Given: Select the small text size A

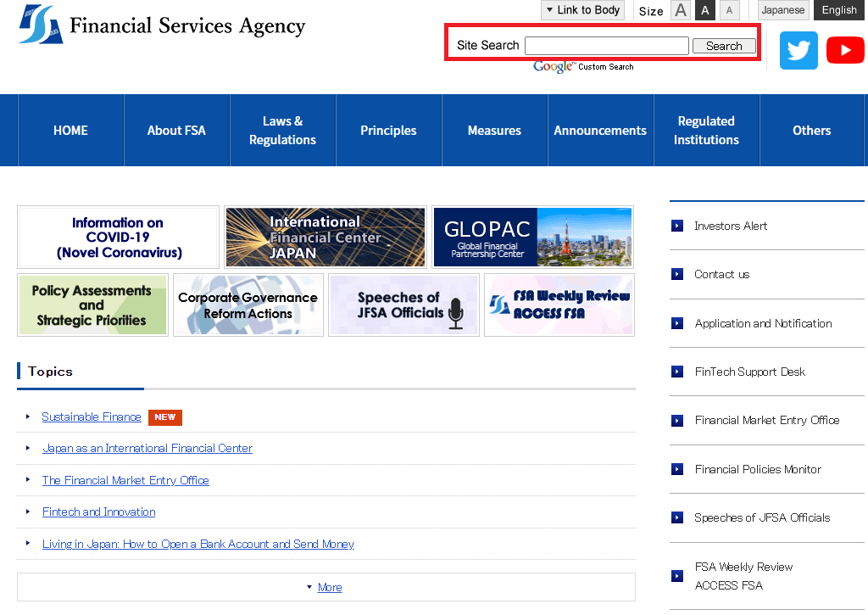Looking at the screenshot, I should pyautogui.click(x=729, y=10).
